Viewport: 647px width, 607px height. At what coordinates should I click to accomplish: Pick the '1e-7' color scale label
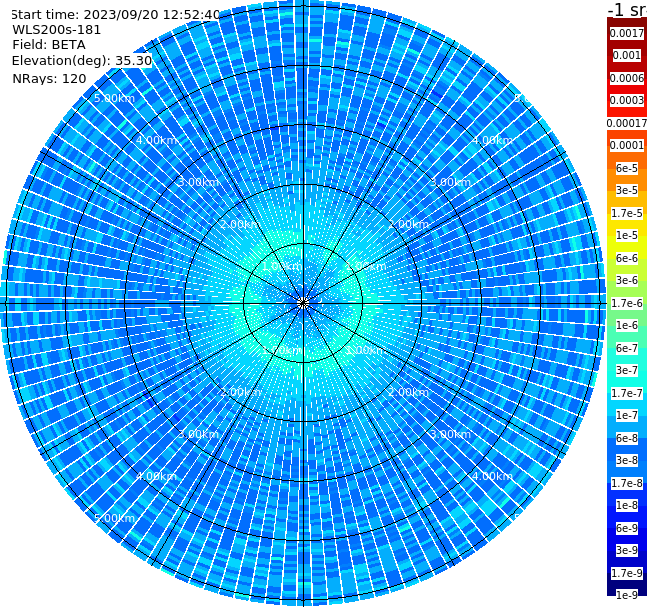[x=627, y=415]
